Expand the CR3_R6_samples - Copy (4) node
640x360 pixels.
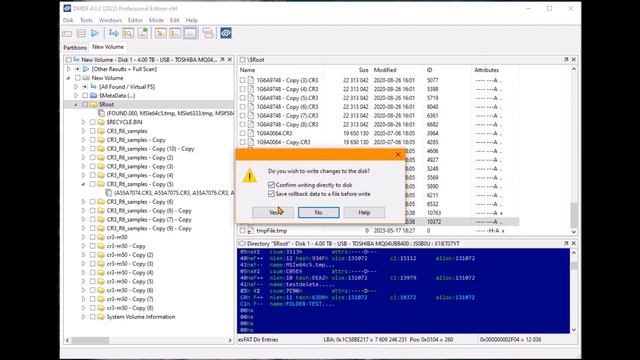(84, 175)
